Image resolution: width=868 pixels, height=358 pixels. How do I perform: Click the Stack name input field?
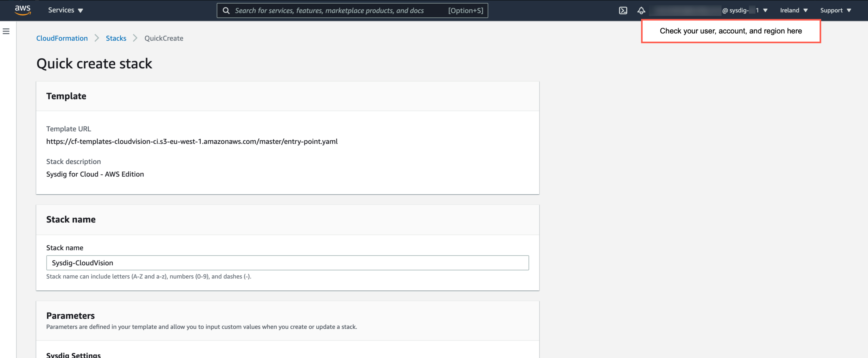click(x=287, y=263)
